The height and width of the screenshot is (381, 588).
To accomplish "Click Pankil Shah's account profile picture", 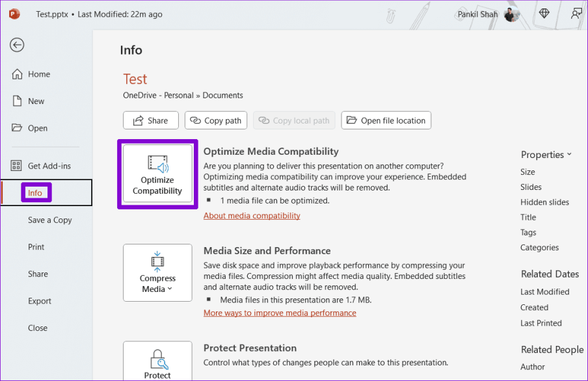I will [512, 14].
